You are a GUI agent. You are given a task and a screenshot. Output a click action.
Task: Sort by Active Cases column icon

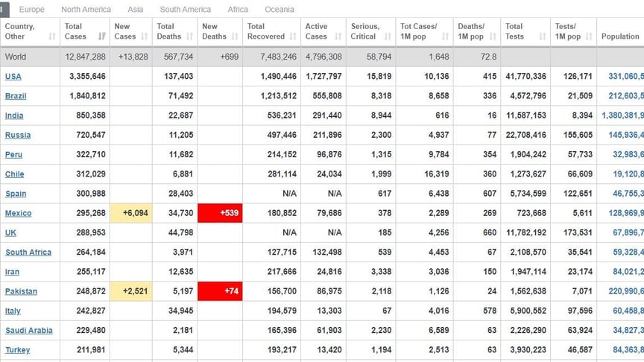tap(338, 36)
